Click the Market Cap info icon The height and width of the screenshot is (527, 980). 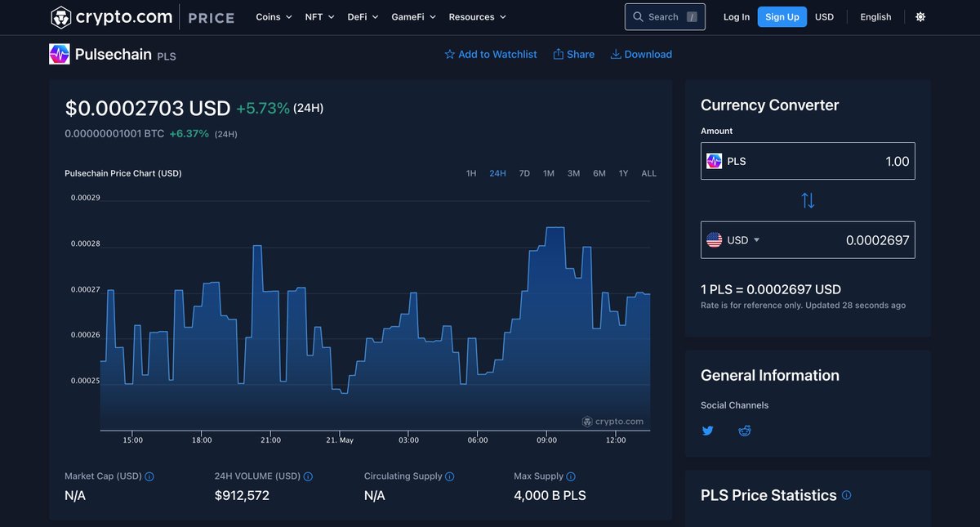(x=149, y=476)
